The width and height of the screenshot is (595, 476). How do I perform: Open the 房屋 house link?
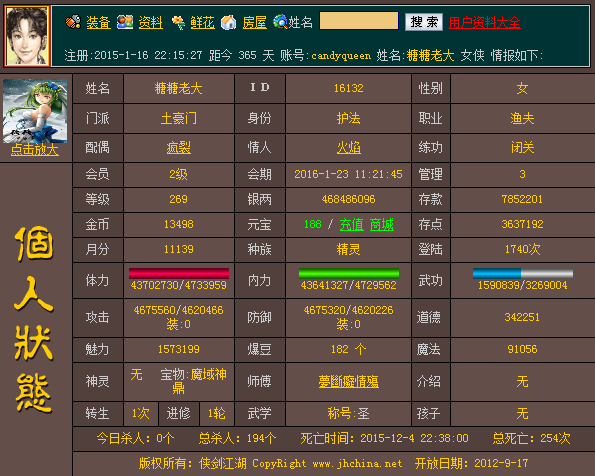255,23
